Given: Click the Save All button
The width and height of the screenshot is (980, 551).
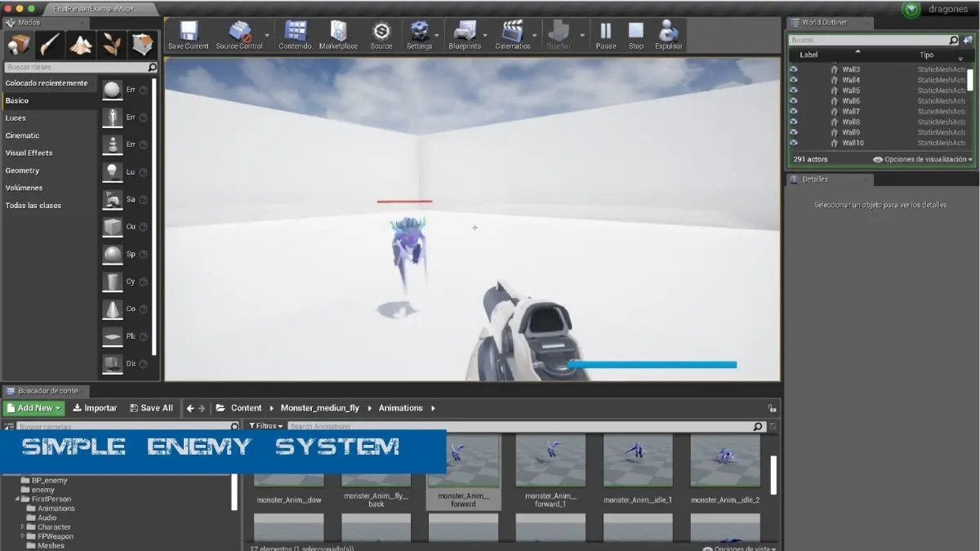Looking at the screenshot, I should coord(151,408).
